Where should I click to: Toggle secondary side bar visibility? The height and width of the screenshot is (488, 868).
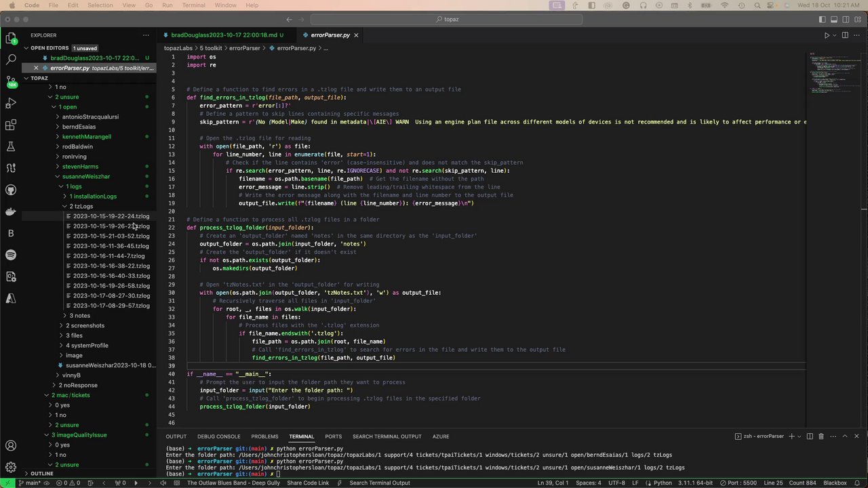(846, 19)
